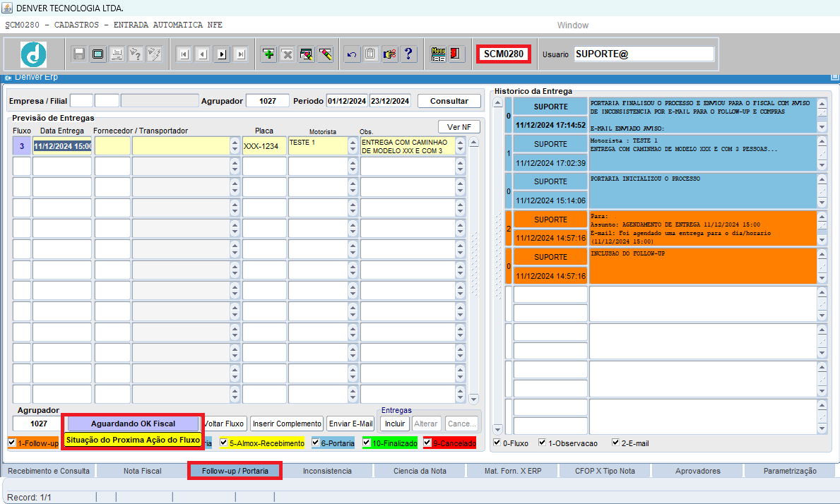Click the blue undo arrow icon

coord(352,54)
